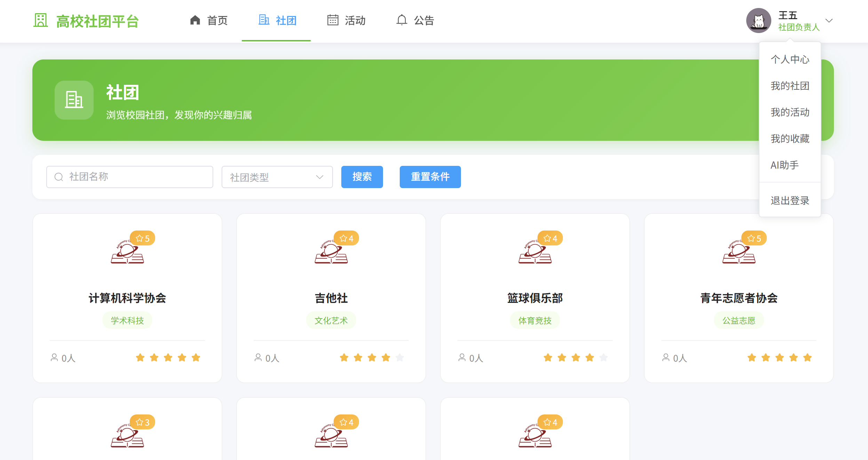This screenshot has width=868, height=460.
Task: Click the 高校社团平台 title link
Action: [98, 21]
